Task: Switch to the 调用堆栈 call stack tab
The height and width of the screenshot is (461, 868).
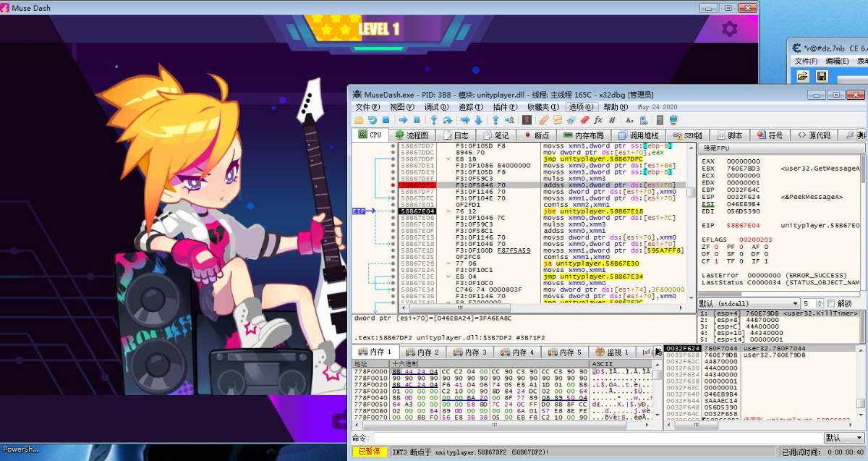Action: click(637, 135)
